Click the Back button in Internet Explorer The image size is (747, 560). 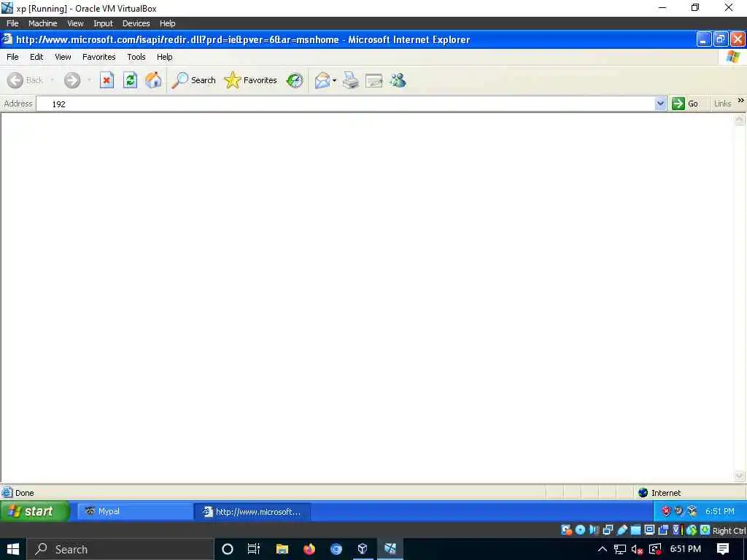(x=26, y=80)
